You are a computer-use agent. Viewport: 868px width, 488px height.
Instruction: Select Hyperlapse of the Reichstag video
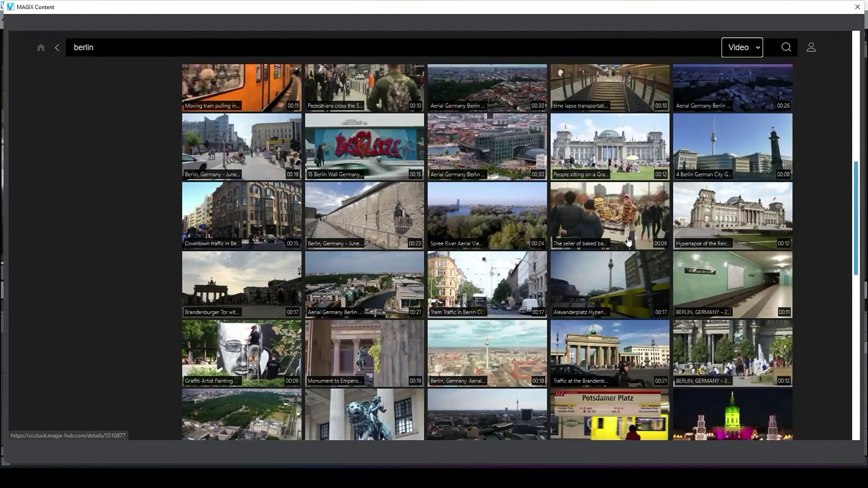732,215
